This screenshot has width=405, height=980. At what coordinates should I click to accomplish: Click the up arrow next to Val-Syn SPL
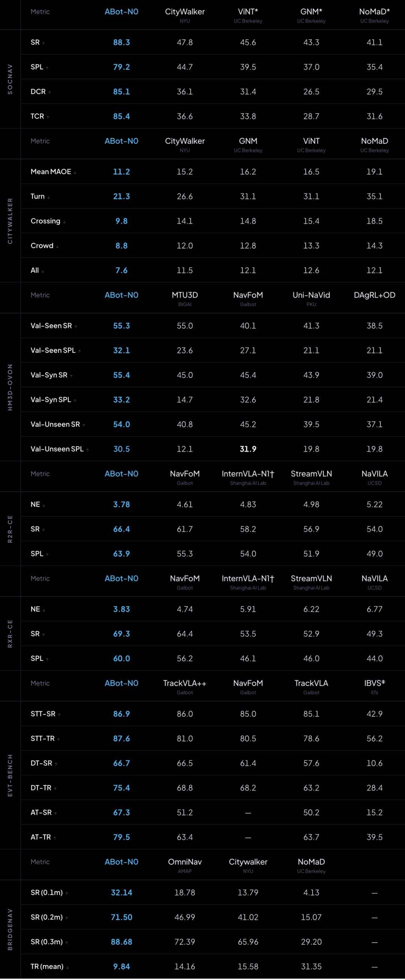75,401
